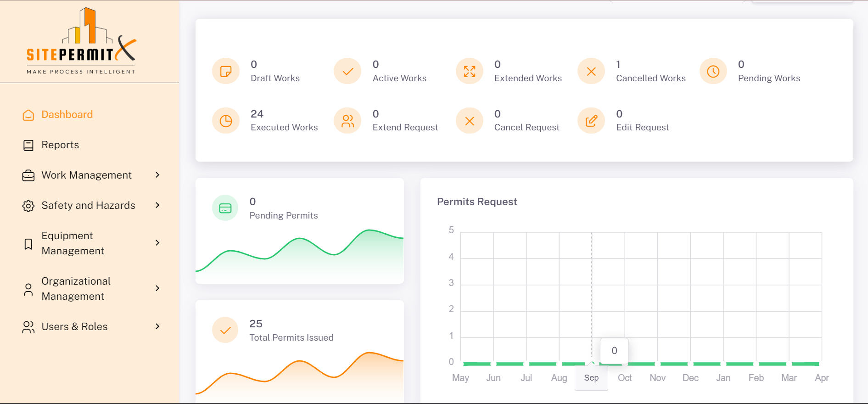Viewport: 868px width, 404px height.
Task: Click the Total Permits Issued checkmark icon
Action: coord(225,330)
